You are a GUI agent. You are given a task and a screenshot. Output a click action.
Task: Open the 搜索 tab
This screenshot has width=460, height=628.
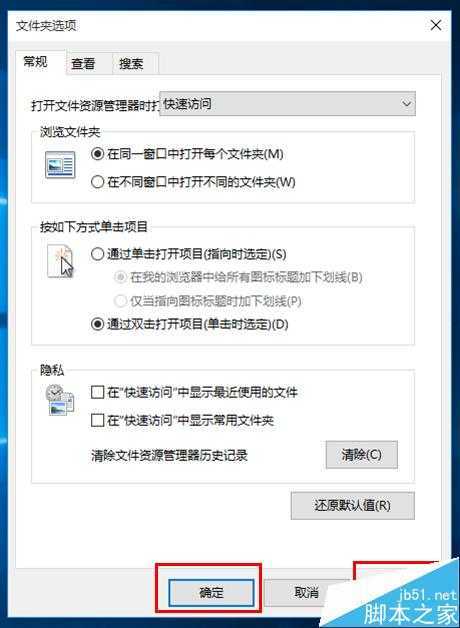131,63
